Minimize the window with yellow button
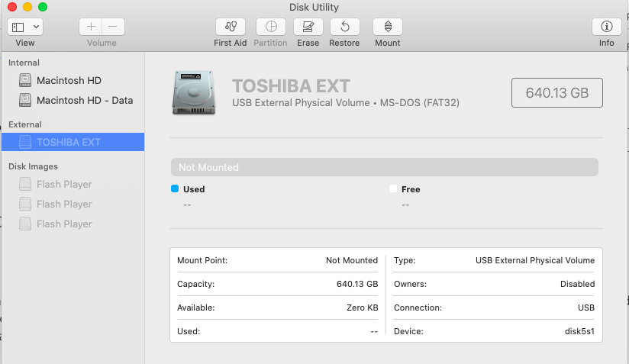 pos(27,7)
